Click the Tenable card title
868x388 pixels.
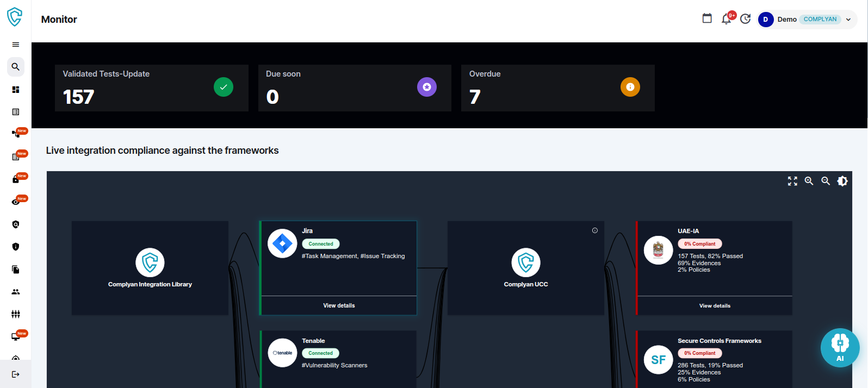(313, 341)
